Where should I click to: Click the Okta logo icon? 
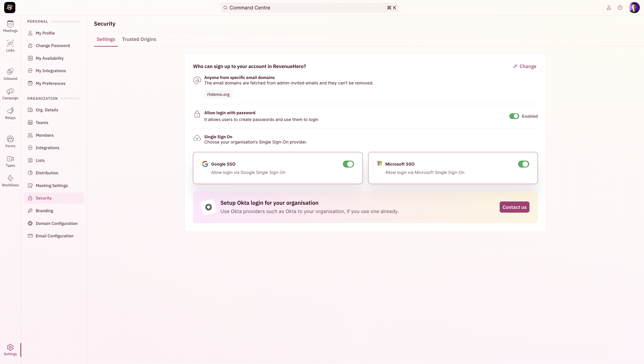point(209,207)
